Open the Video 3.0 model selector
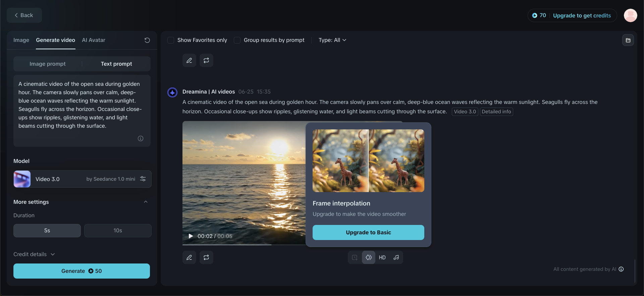Viewport: 644px width, 296px height. [x=83, y=179]
